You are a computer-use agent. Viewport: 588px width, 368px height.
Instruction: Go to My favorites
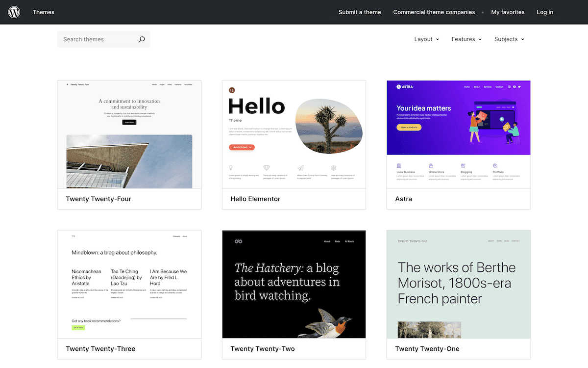pyautogui.click(x=508, y=12)
